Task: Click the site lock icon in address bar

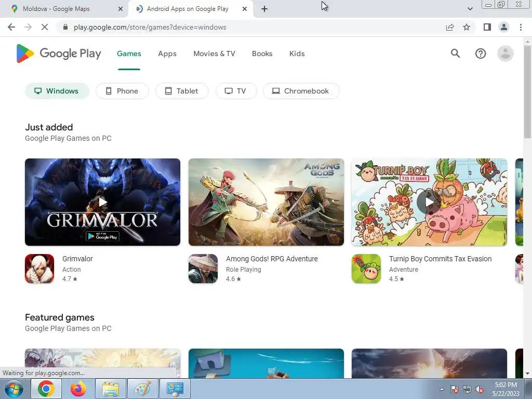Action: click(x=65, y=27)
